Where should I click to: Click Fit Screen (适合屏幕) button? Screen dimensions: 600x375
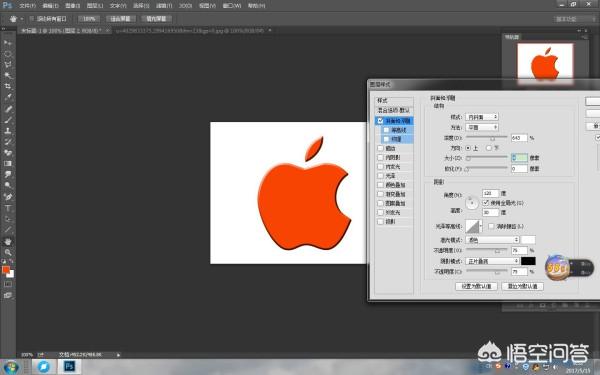pyautogui.click(x=120, y=19)
